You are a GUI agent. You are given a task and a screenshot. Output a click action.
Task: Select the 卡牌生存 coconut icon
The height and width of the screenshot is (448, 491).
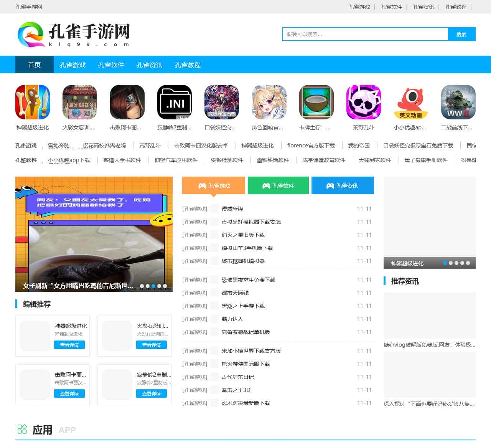(316, 102)
